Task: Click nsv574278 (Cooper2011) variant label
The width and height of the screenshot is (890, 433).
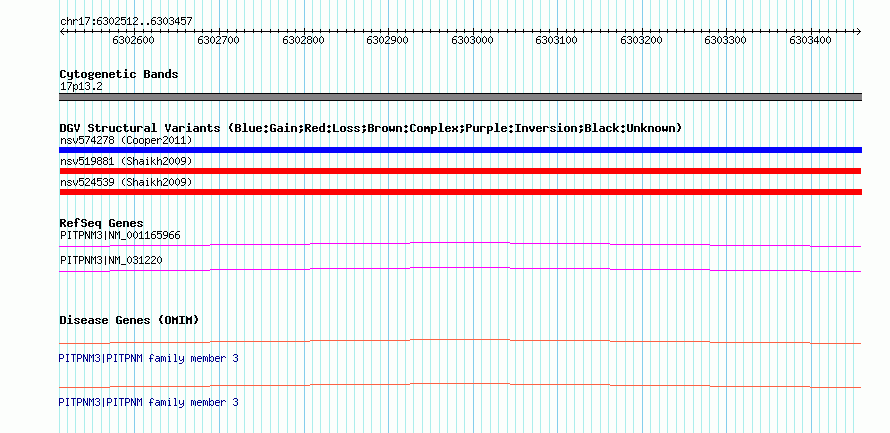Action: tap(126, 140)
